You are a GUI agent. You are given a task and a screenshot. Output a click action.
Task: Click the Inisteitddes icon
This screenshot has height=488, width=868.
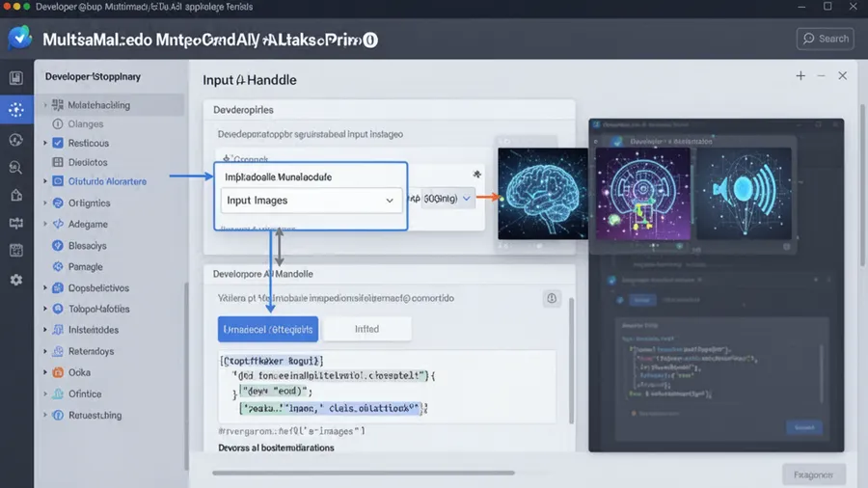pyautogui.click(x=58, y=330)
